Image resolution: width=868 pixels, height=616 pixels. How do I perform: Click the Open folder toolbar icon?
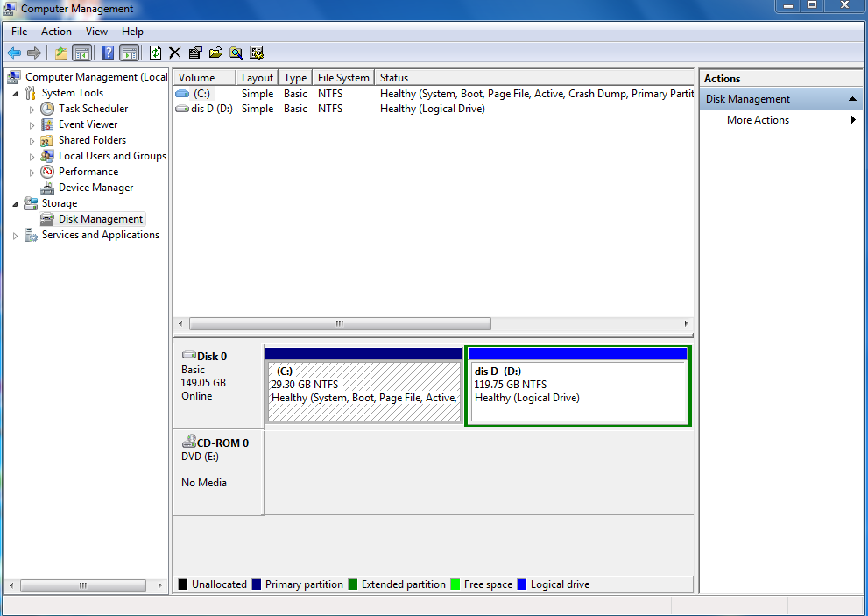click(x=215, y=53)
